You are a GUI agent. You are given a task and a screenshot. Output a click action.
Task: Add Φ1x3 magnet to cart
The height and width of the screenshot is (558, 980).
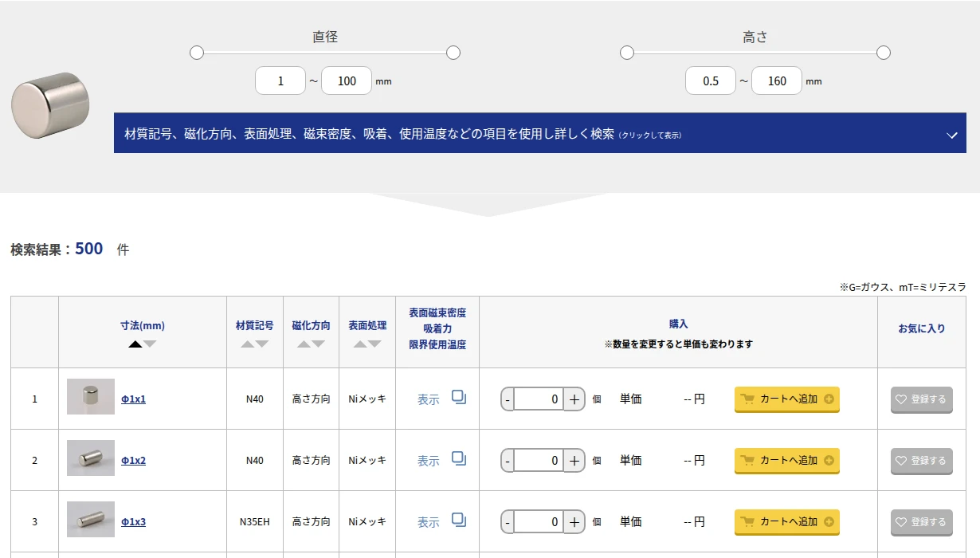pyautogui.click(x=787, y=522)
